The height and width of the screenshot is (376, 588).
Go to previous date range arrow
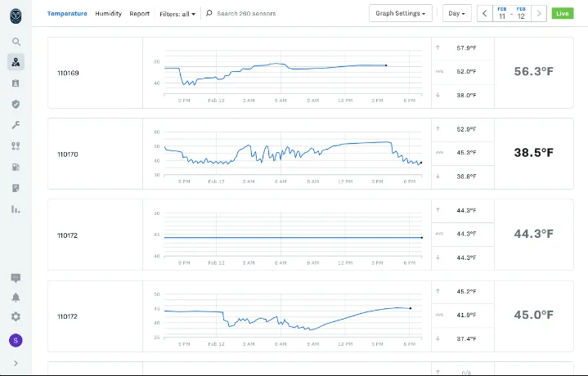pos(484,14)
